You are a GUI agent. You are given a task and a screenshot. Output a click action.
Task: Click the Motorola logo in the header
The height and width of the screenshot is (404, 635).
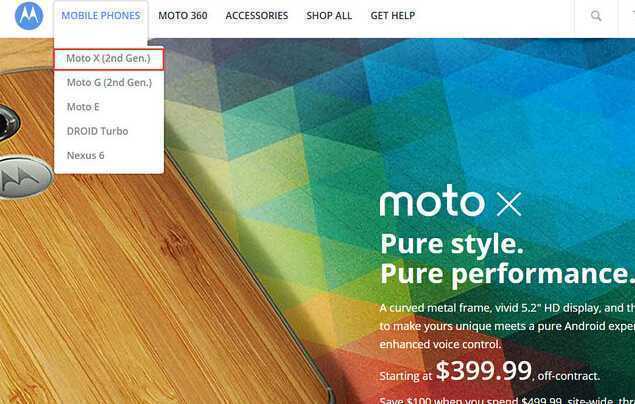coord(29,16)
